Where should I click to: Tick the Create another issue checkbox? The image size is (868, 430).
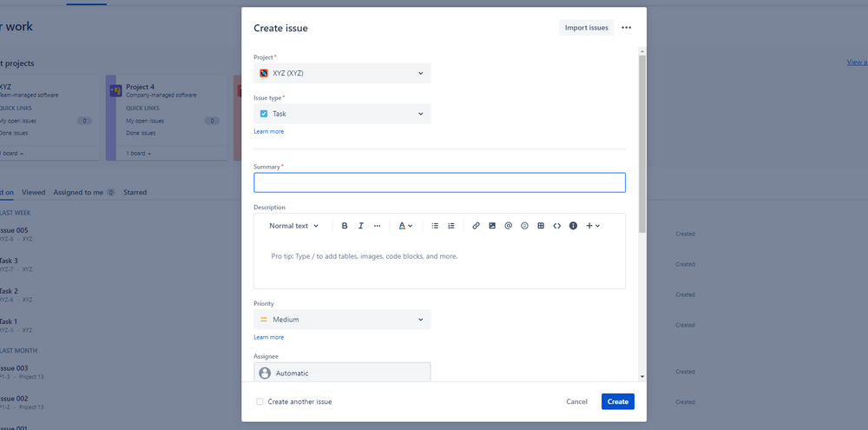[x=260, y=401]
